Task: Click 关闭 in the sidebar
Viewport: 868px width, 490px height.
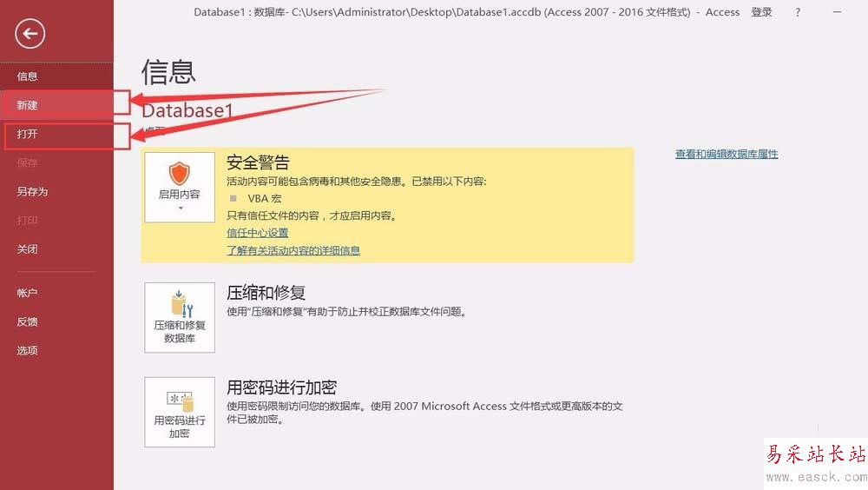Action: click(56, 249)
